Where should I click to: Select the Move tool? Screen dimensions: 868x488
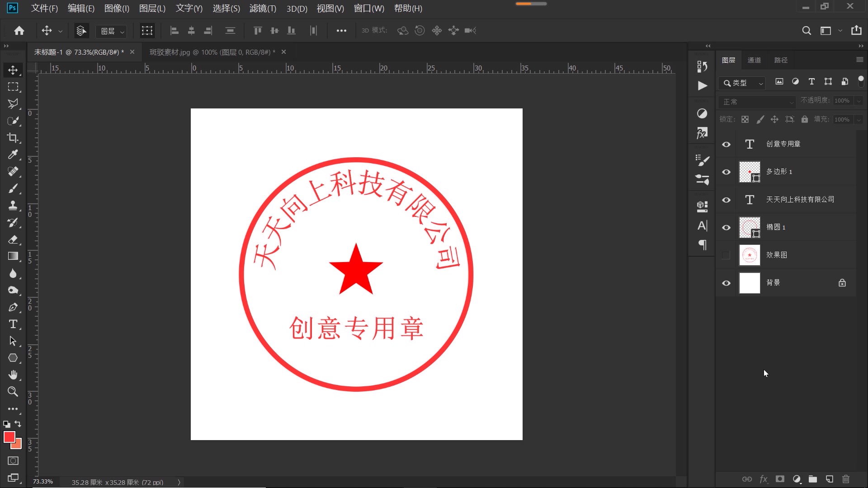(13, 70)
